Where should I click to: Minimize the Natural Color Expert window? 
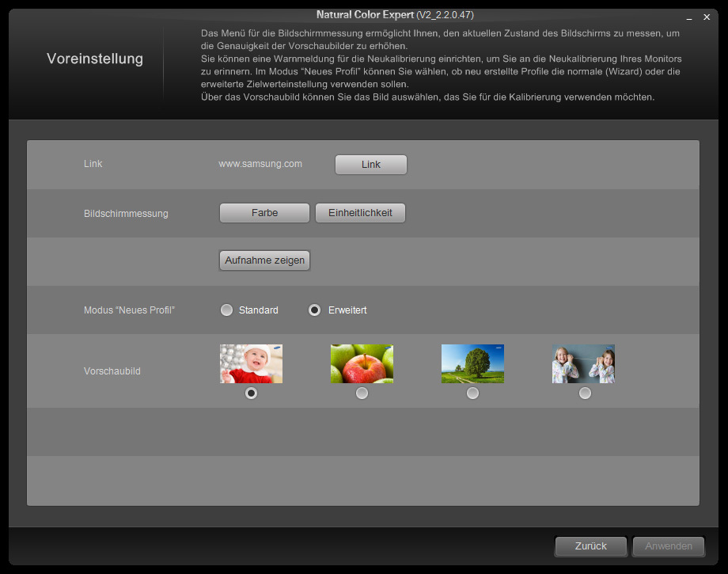[x=689, y=17]
